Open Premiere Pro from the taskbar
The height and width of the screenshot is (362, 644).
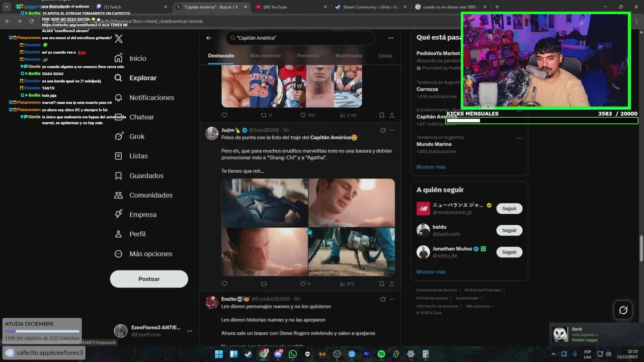tap(366, 354)
